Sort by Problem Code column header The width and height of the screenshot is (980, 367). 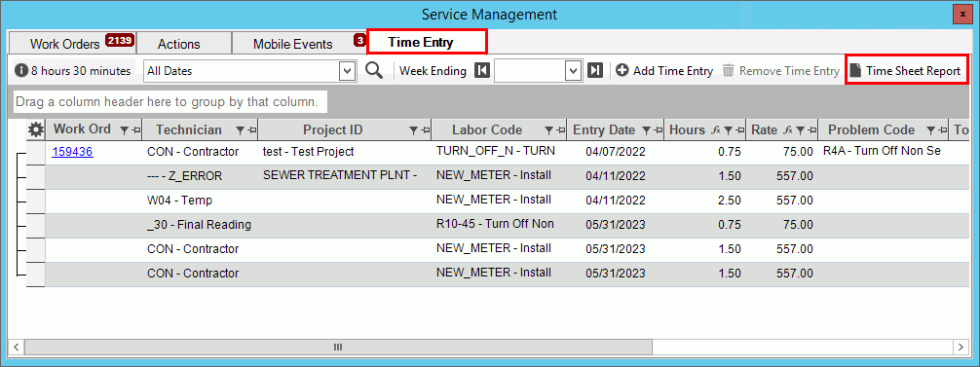tap(871, 129)
